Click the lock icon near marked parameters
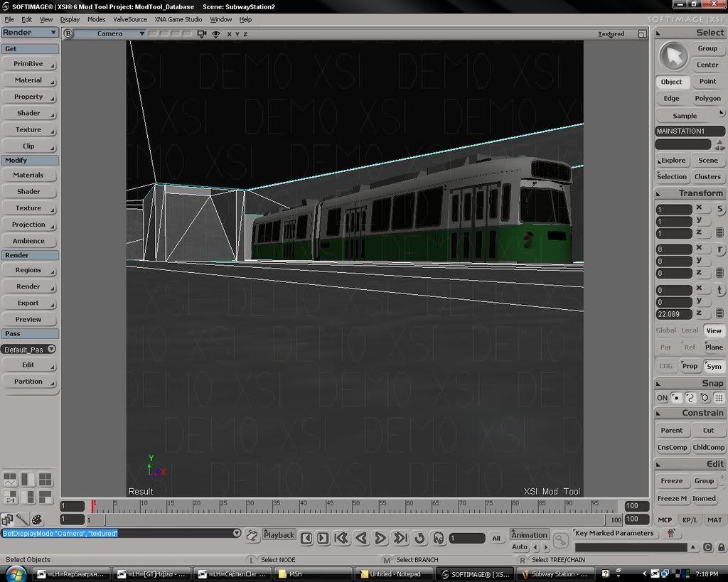Image resolution: width=728 pixels, height=582 pixels. (721, 547)
